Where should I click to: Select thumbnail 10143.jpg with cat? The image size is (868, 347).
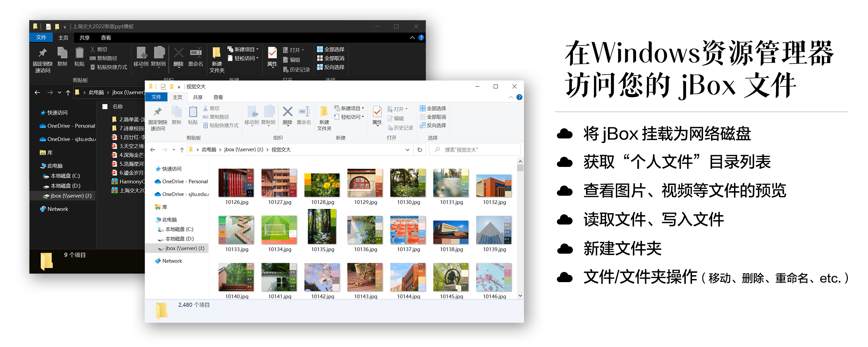pyautogui.click(x=365, y=281)
